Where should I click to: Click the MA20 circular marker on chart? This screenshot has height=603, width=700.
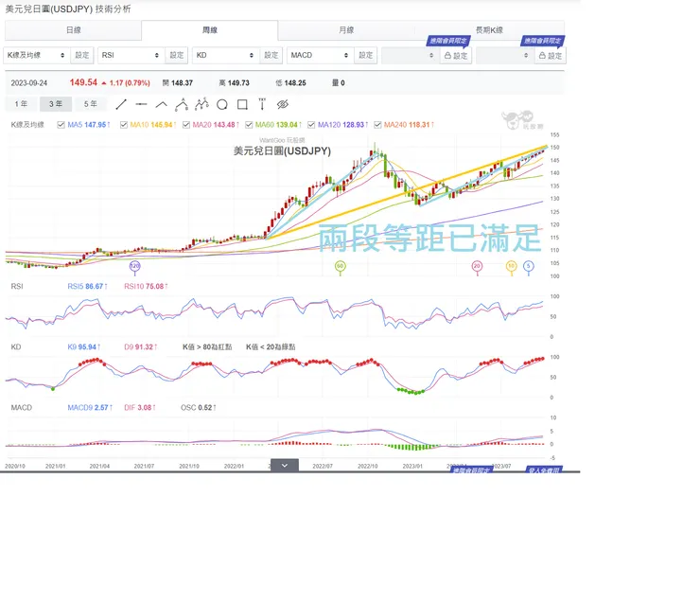[477, 266]
